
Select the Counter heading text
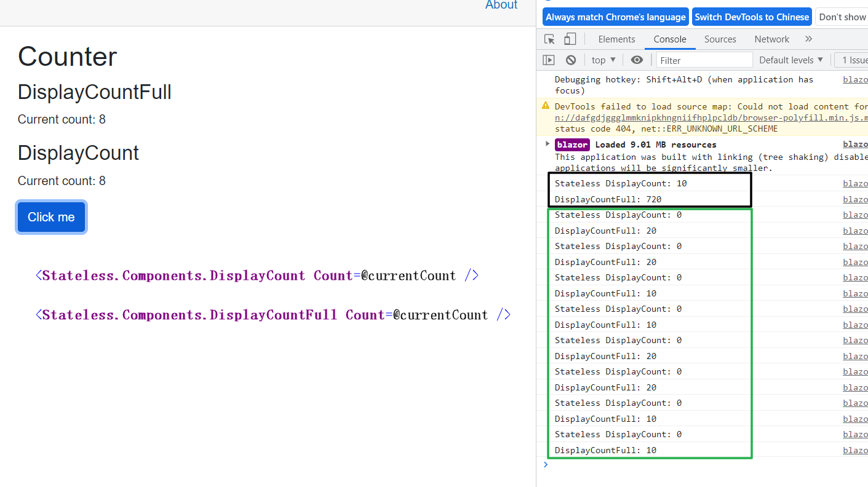point(67,57)
